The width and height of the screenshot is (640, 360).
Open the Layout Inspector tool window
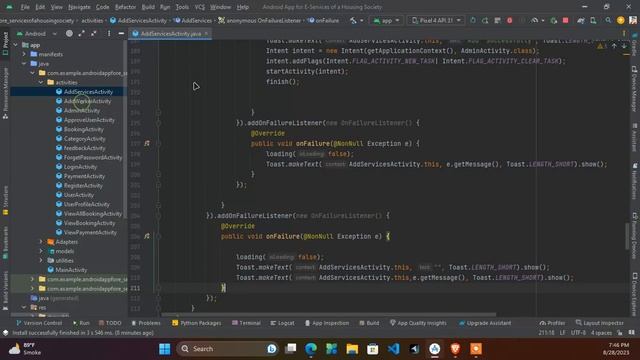click(x=600, y=323)
